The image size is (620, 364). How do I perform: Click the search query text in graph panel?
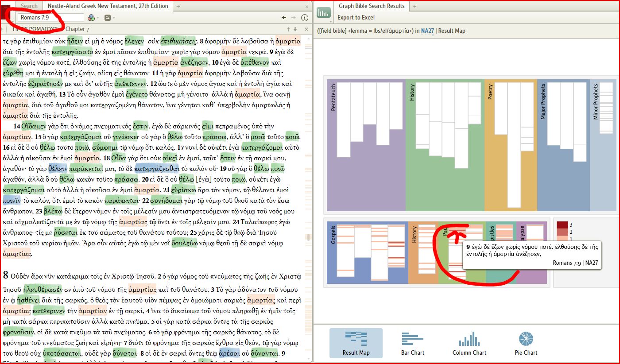click(x=365, y=31)
